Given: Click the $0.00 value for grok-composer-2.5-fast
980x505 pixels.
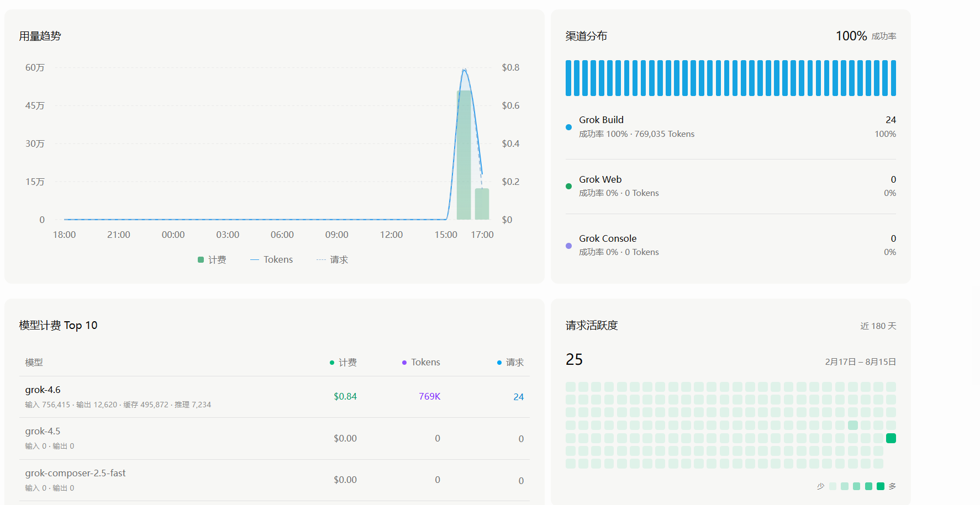Looking at the screenshot, I should pyautogui.click(x=345, y=480).
